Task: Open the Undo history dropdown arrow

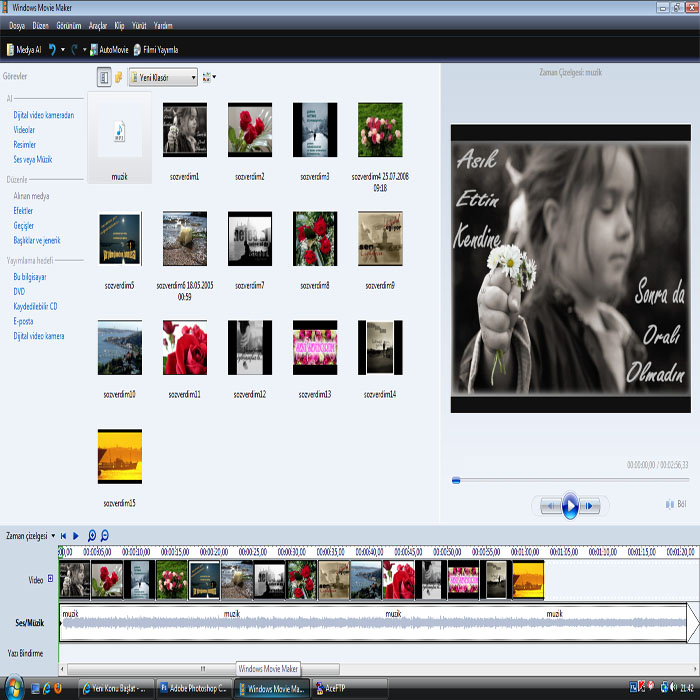Action: 63,50
